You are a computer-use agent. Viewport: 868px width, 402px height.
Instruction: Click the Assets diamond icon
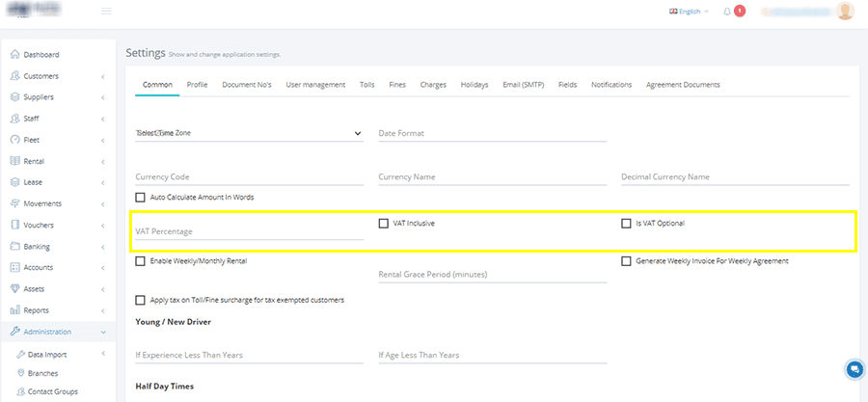[x=15, y=288]
